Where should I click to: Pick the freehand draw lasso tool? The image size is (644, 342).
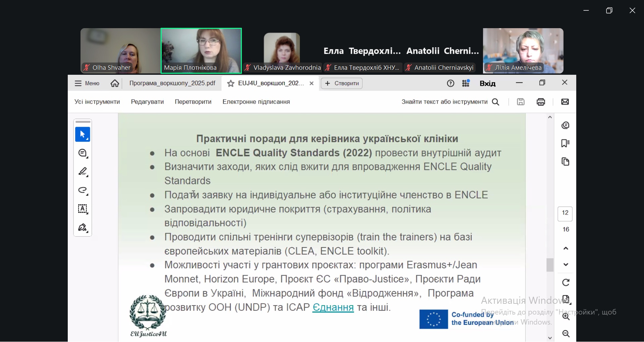point(83,191)
